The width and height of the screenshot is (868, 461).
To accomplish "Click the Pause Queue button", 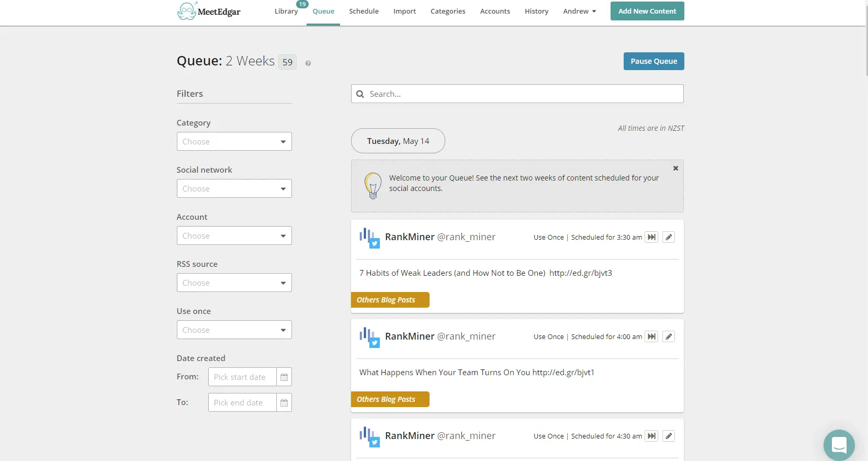I will click(x=653, y=61).
